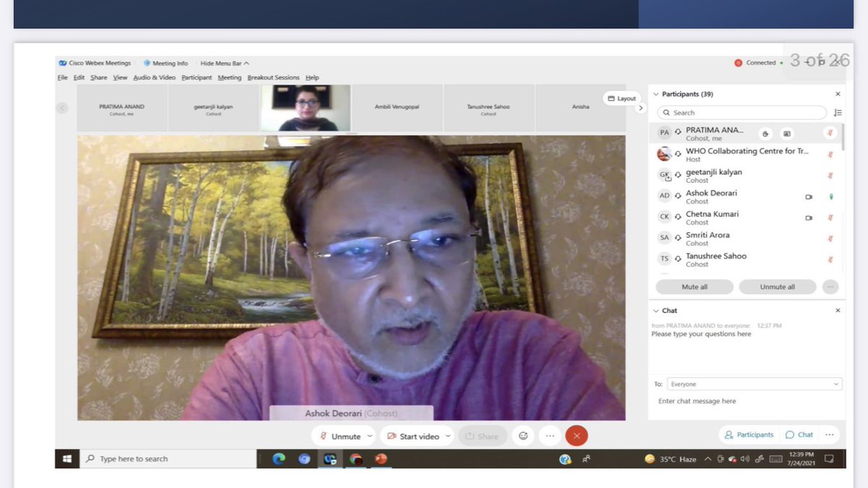
Task: Click the WHO Collaborating Centre avatar
Action: tap(664, 154)
